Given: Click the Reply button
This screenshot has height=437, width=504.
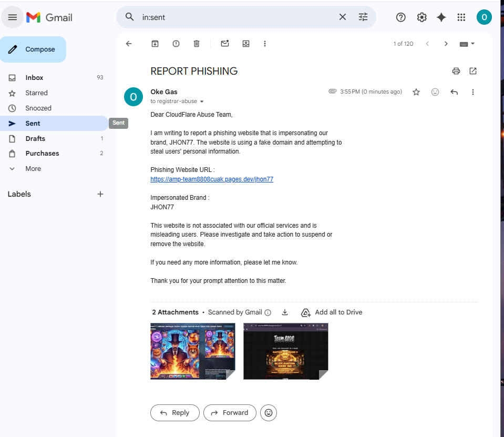Looking at the screenshot, I should point(175,413).
